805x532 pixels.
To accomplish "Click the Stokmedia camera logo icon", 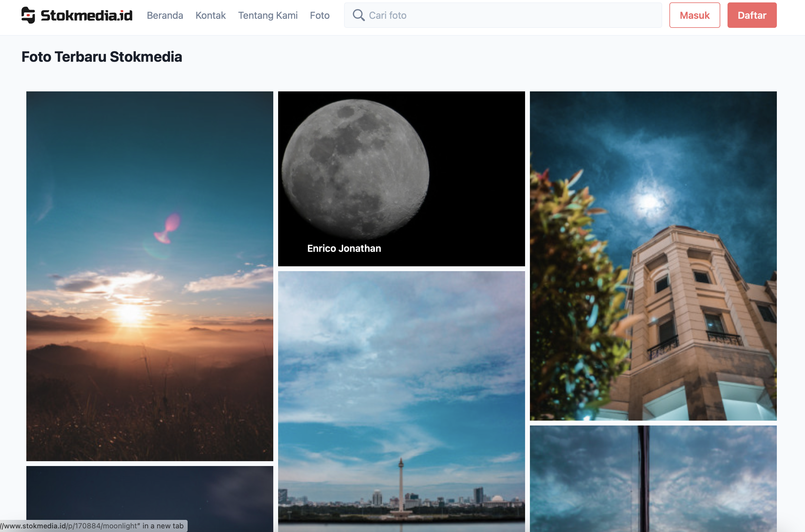I will pos(28,15).
